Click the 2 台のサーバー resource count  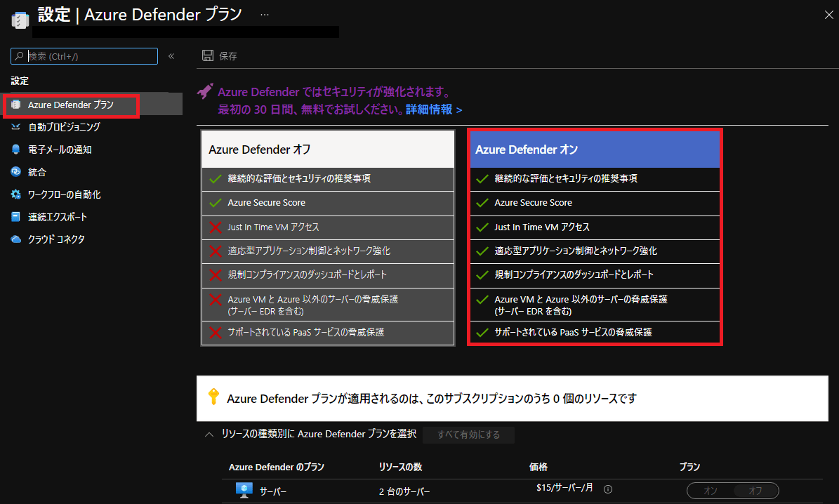click(404, 491)
